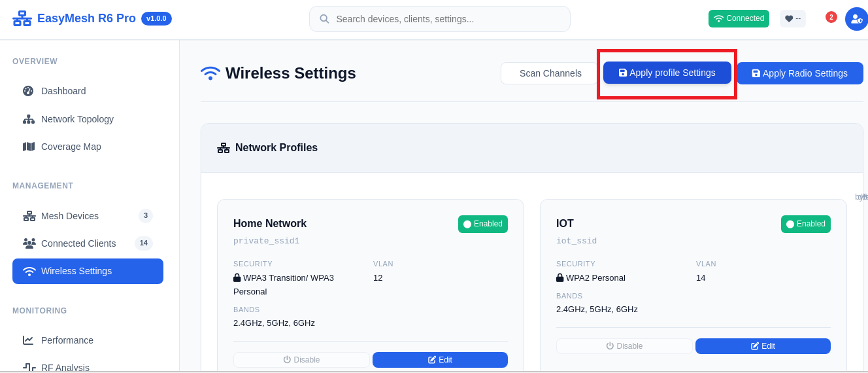Click the heart health status indicator
The height and width of the screenshot is (373, 868).
793,18
